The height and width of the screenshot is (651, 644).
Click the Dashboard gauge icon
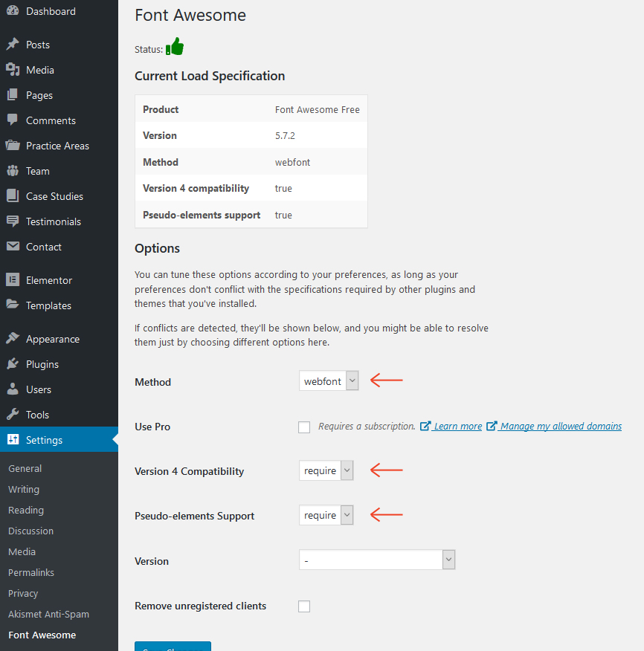[13, 11]
